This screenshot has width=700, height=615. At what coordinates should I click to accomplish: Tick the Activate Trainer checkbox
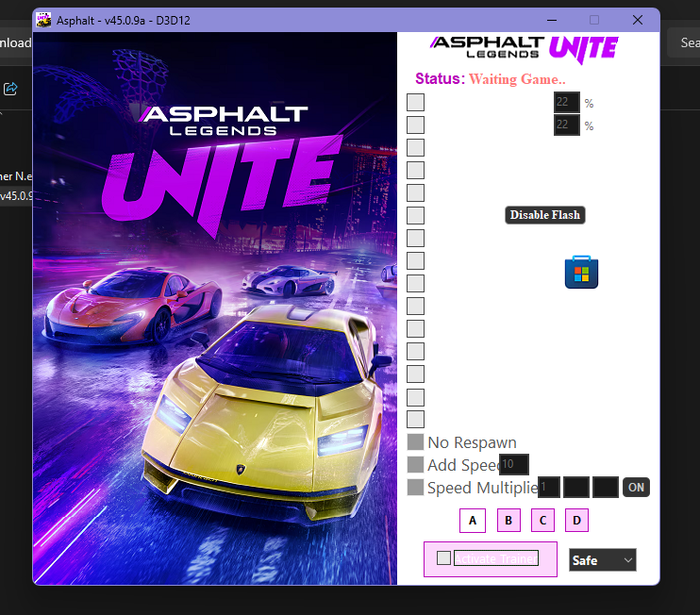pos(443,557)
